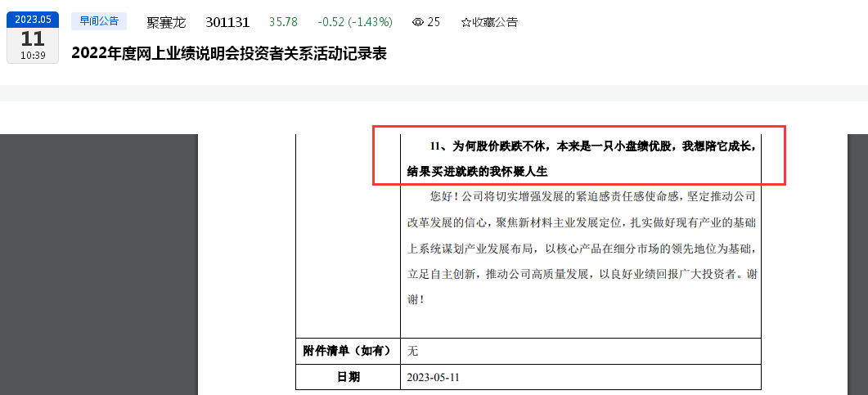Click the stock price 35.78
The image size is (868, 395).
[x=283, y=22]
